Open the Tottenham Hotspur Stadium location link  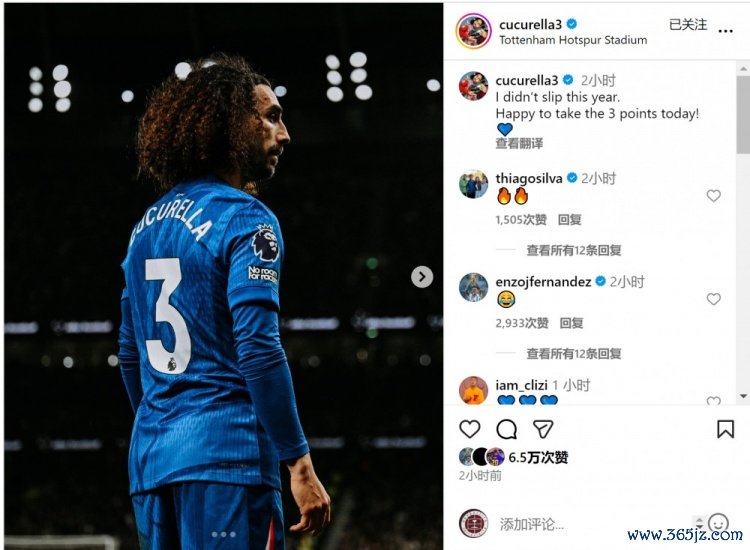(x=573, y=40)
